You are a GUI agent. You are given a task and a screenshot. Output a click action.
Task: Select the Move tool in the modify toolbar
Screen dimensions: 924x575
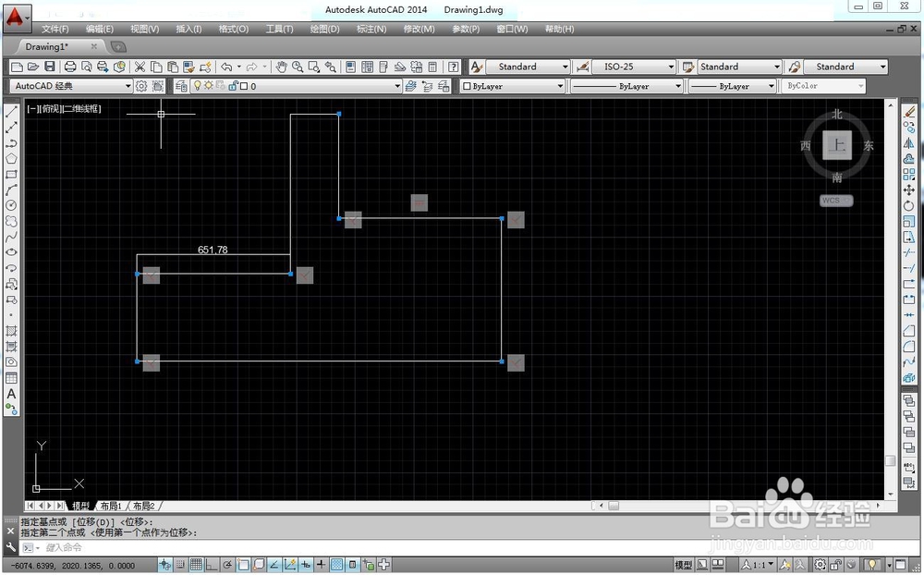[x=909, y=190]
